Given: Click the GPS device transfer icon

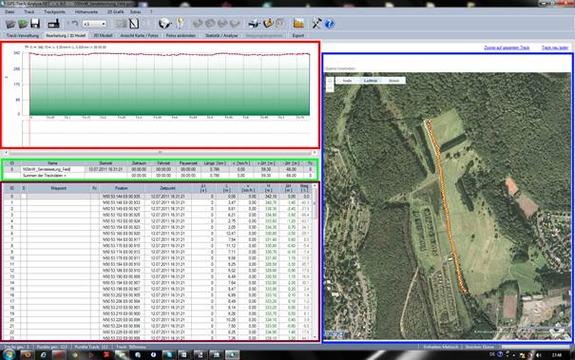Looking at the screenshot, I should pyautogui.click(x=54, y=24).
